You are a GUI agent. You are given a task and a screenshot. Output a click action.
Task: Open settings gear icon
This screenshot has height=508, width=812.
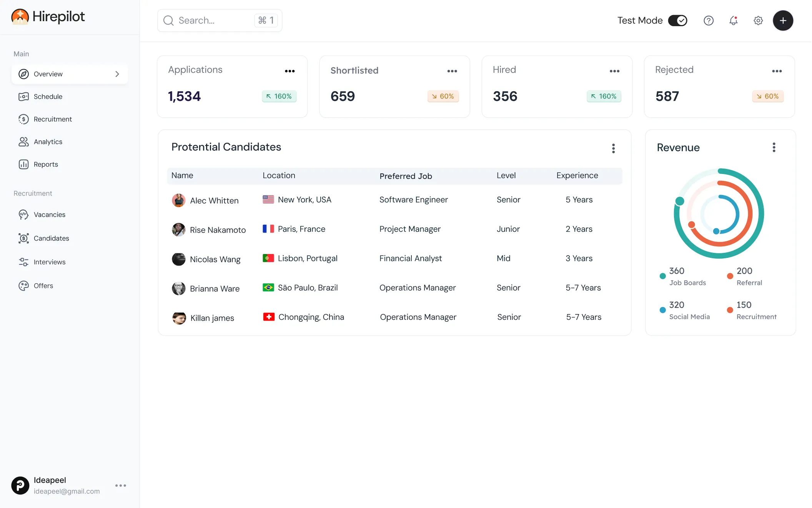pos(758,20)
